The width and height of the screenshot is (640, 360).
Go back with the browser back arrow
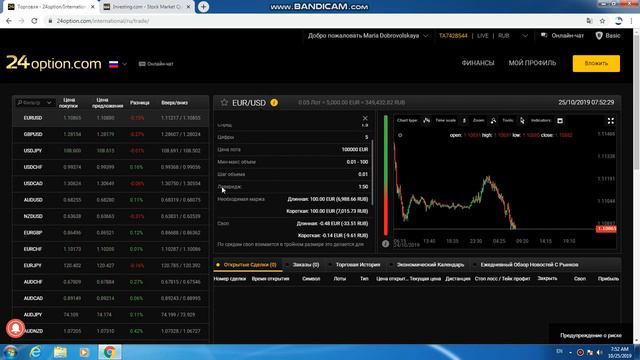(9, 21)
